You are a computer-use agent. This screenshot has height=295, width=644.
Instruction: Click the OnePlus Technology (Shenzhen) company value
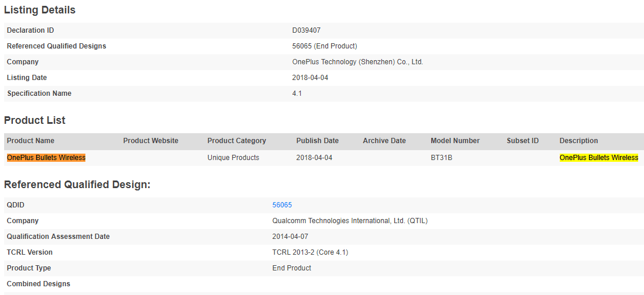point(357,62)
